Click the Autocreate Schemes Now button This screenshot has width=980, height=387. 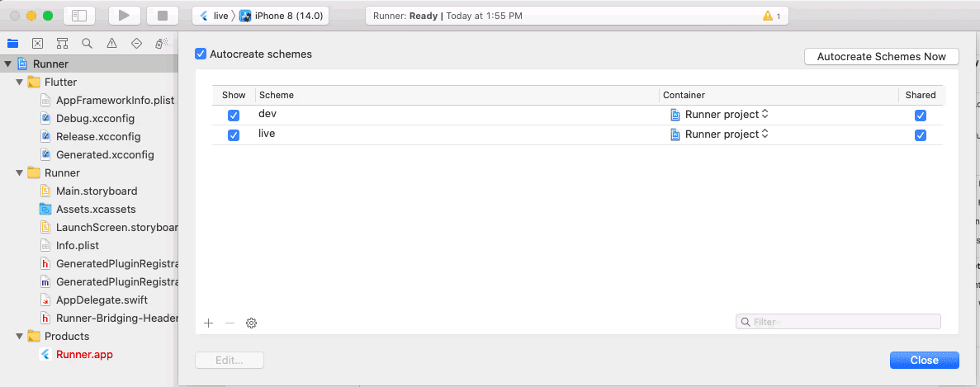[881, 57]
